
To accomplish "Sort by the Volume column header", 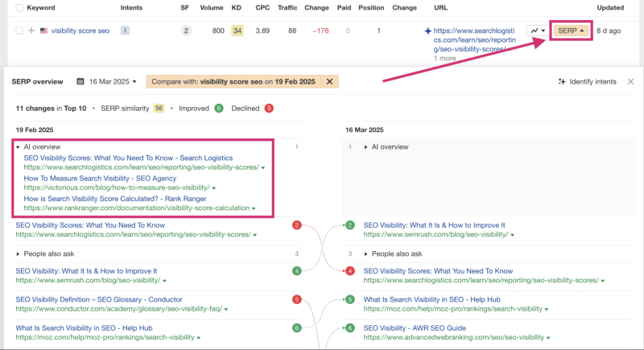I will [212, 7].
